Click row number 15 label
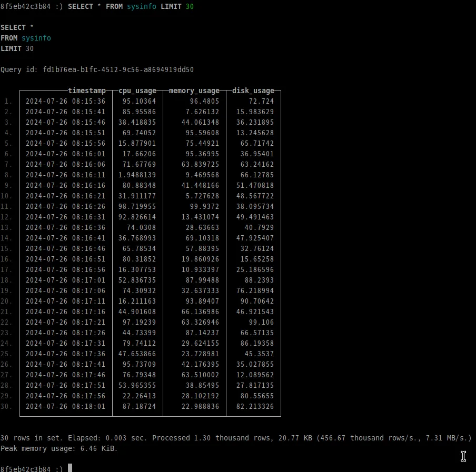The image size is (476, 472). point(6,248)
